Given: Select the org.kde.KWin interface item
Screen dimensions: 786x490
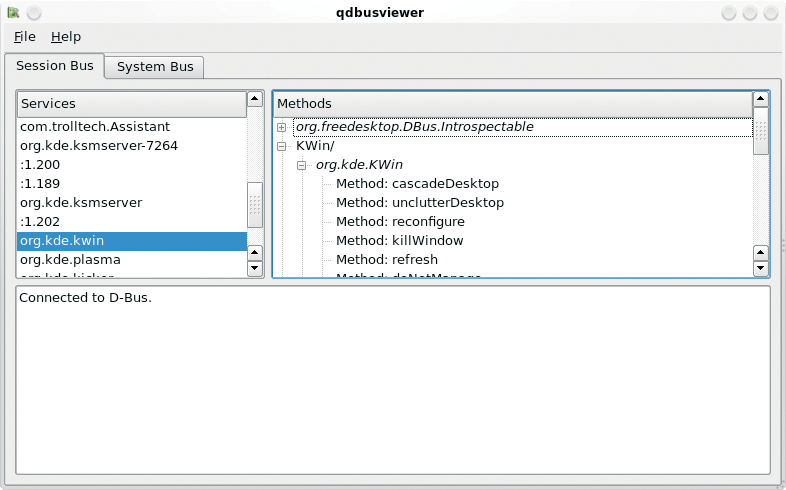Looking at the screenshot, I should (x=359, y=165).
